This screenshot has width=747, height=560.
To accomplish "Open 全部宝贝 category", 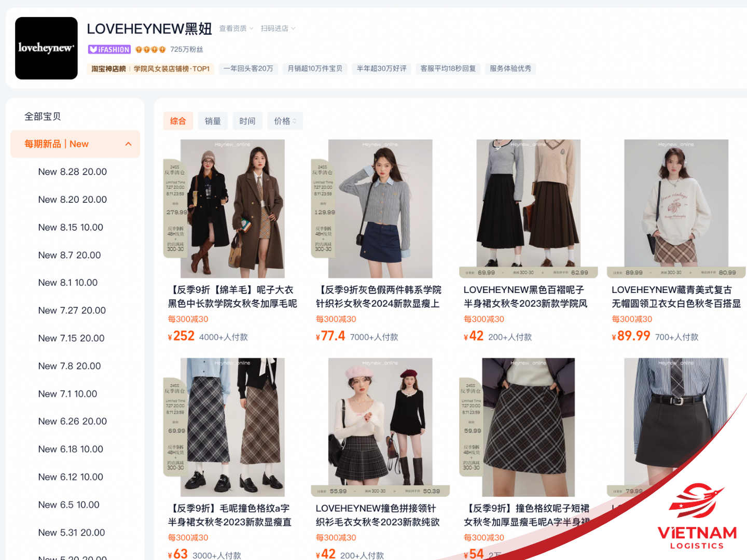I will (43, 116).
